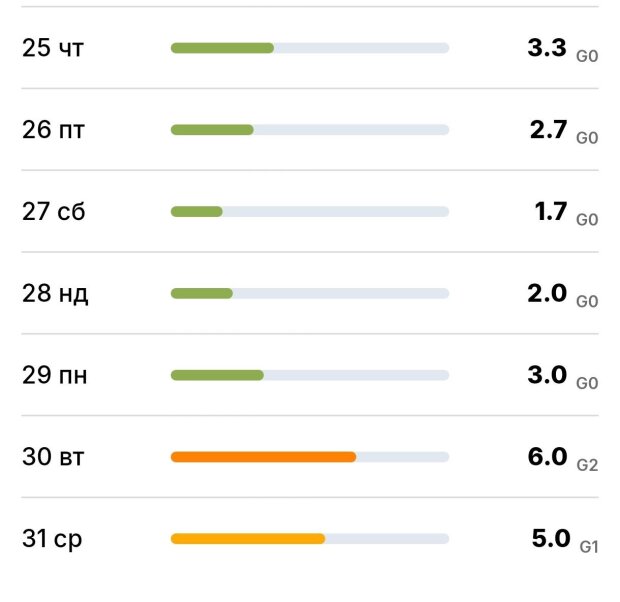This screenshot has width=620, height=602.
Task: Select the 25 чт date label
Action: click(x=53, y=48)
